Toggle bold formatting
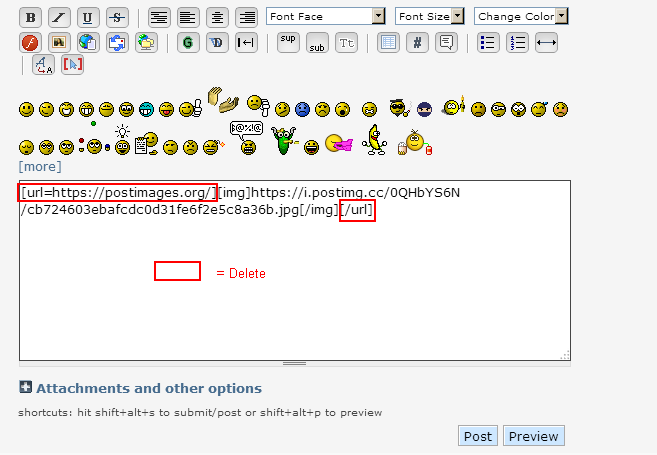Screen dimensions: 657x455 [30, 17]
